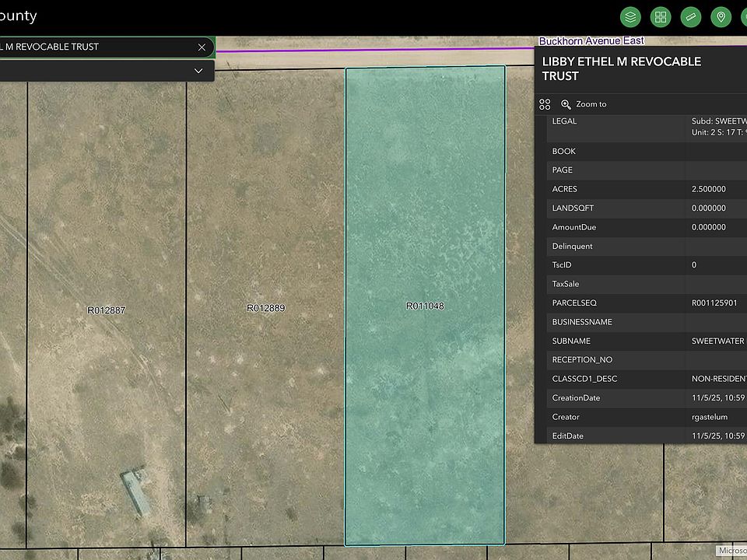The width and height of the screenshot is (747, 560).
Task: Click the Delinquent field row
Action: coord(647,247)
